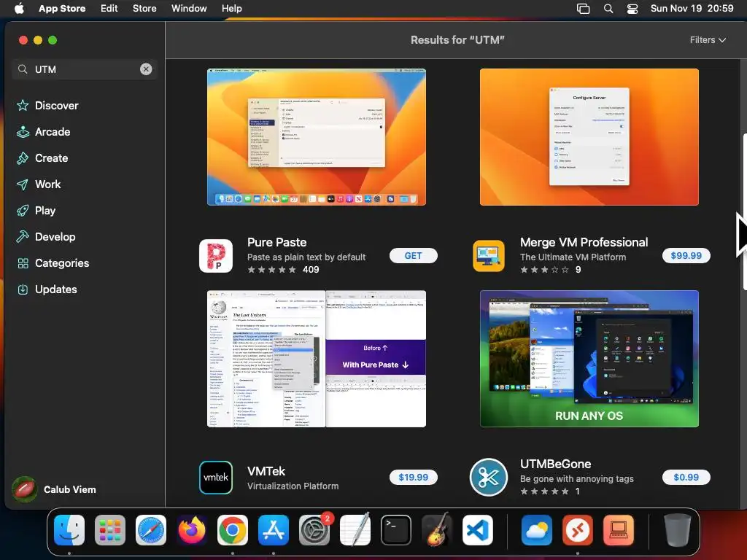Open Launchpad from the Dock
747x560 pixels.
(x=110, y=530)
